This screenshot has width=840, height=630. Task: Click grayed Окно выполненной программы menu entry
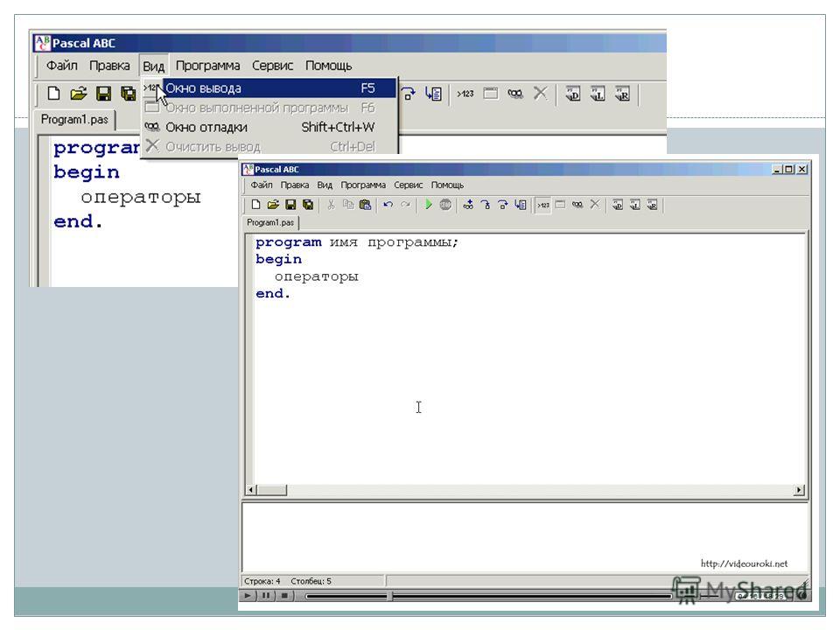(269, 108)
